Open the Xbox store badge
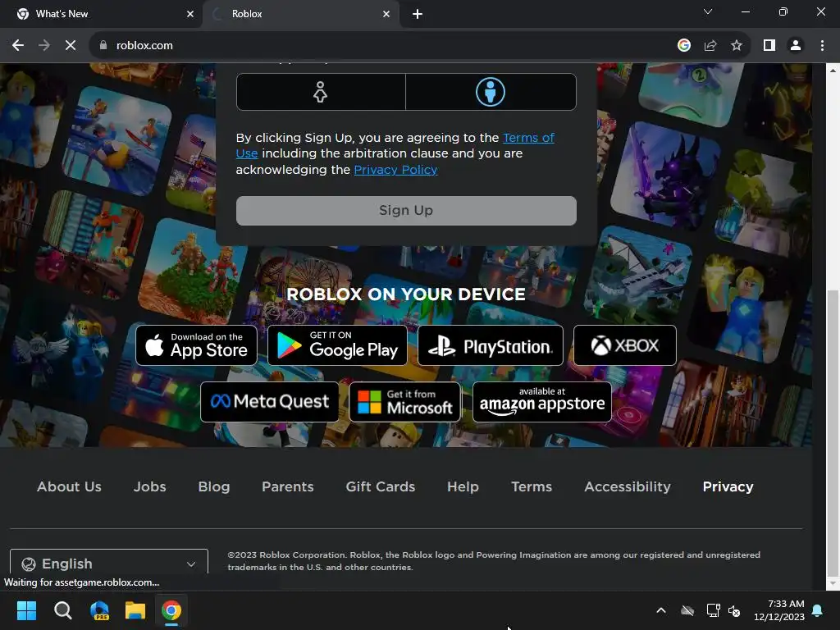Screen dimensions: 840x630 [625, 345]
